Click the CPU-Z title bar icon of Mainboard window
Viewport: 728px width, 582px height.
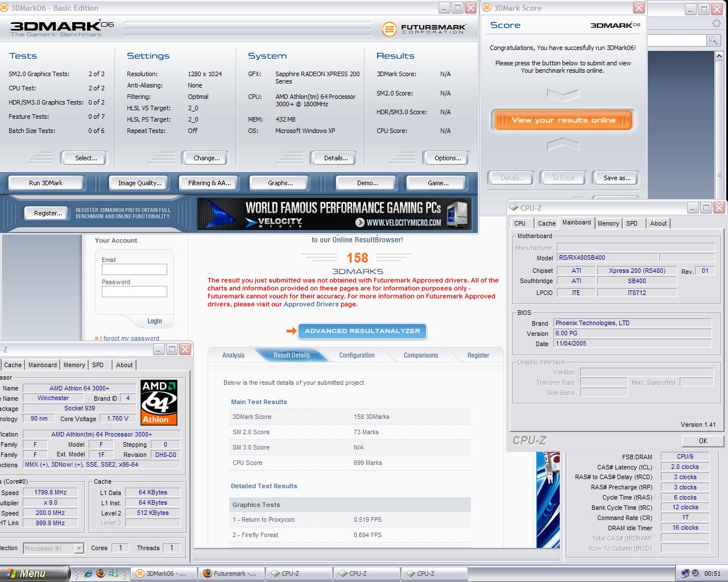514,208
